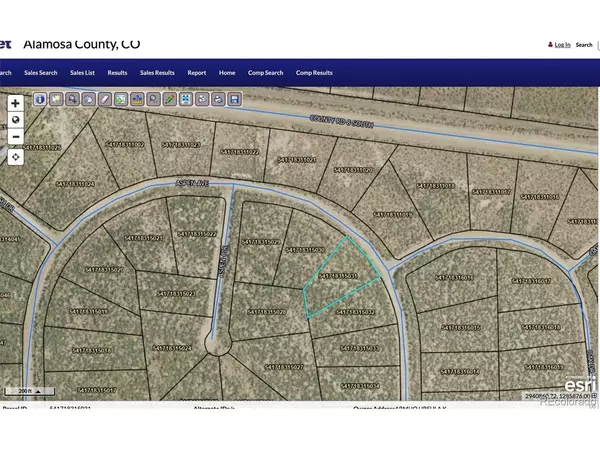Click the Log In link
600x450 pixels.
pyautogui.click(x=561, y=44)
